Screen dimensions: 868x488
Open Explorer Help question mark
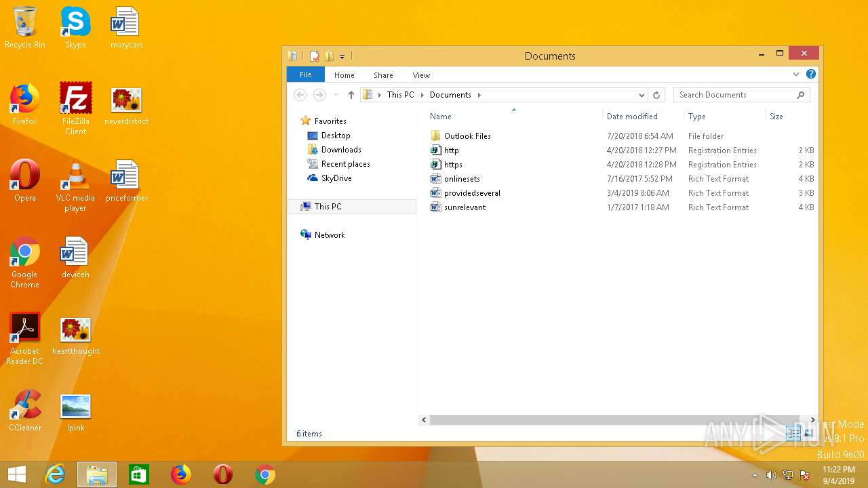pyautogui.click(x=811, y=75)
